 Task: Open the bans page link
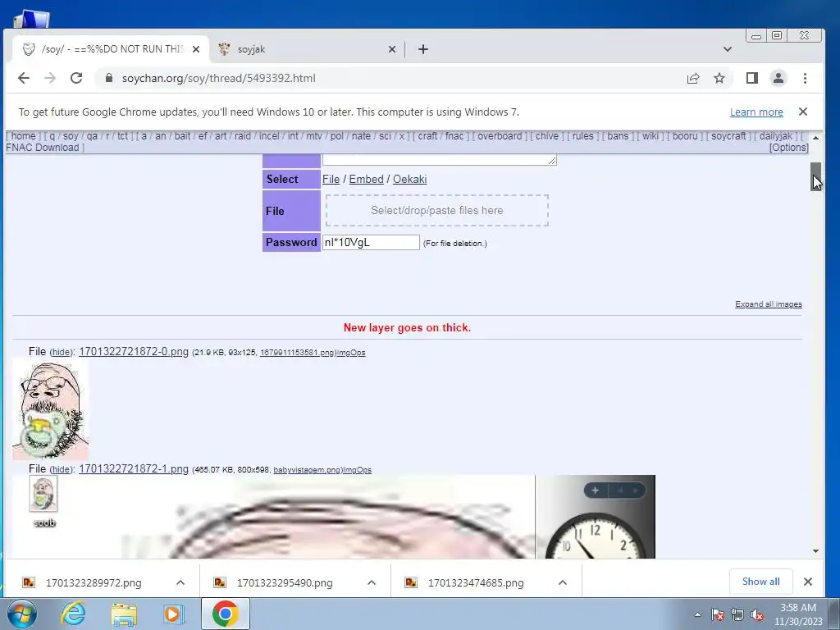point(618,136)
